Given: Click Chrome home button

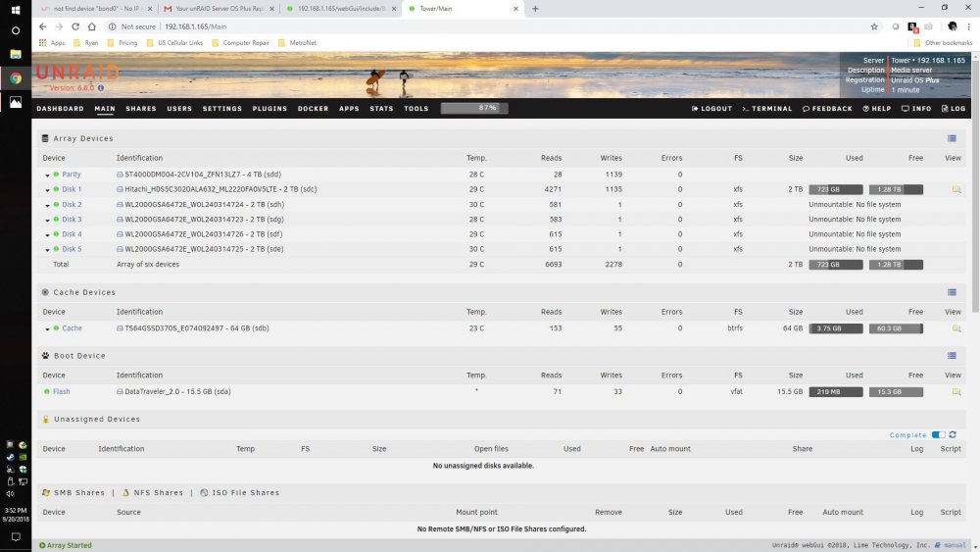Looking at the screenshot, I should pos(91,26).
